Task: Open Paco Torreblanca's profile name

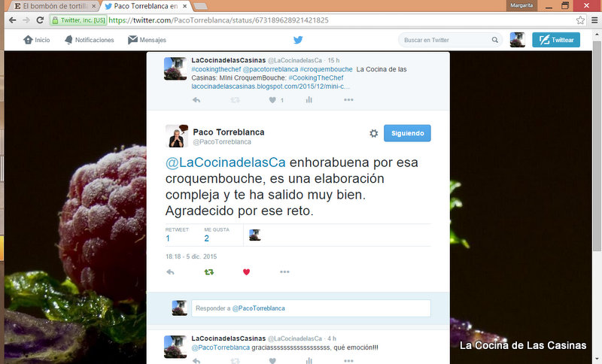Action: point(229,132)
